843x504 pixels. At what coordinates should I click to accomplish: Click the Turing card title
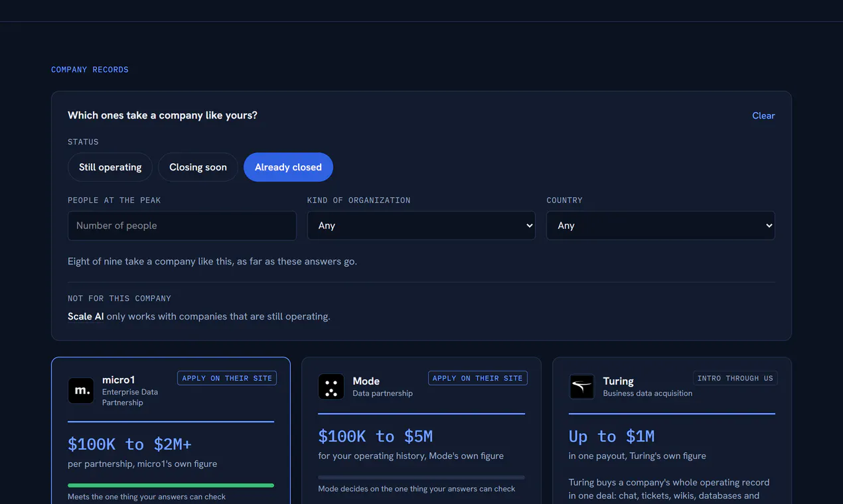619,381
